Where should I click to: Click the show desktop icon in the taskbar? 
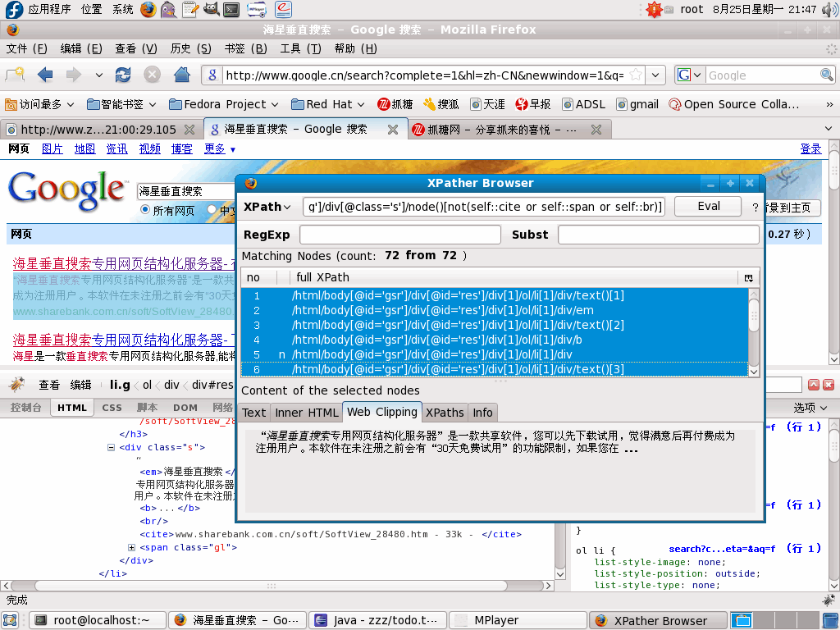point(10,620)
